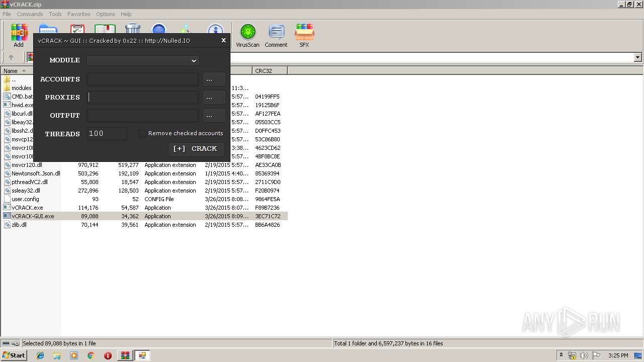Screen dimensions: 644x362
Task: Click 'Total 1 folder and 6,597,237 bytes' status text
Action: [x=389, y=343]
